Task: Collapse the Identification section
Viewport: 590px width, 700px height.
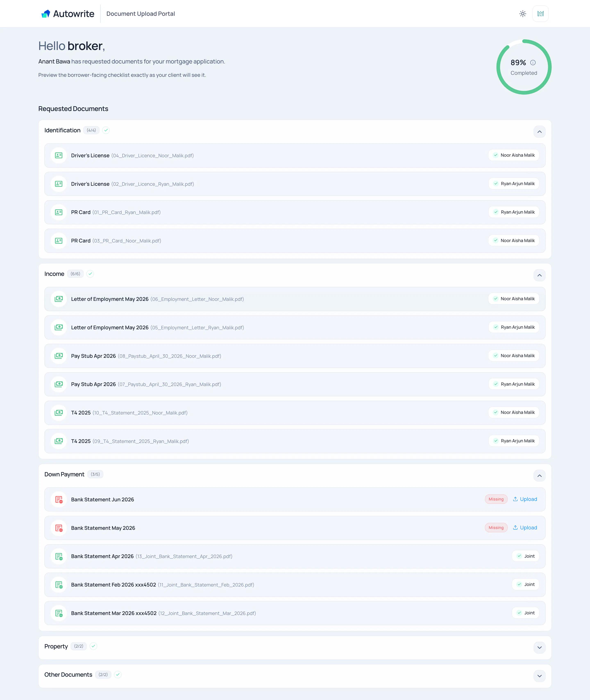Action: 539,132
